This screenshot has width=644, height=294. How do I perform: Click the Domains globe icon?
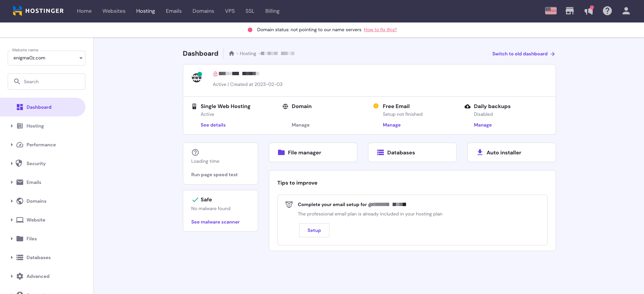coord(20,201)
